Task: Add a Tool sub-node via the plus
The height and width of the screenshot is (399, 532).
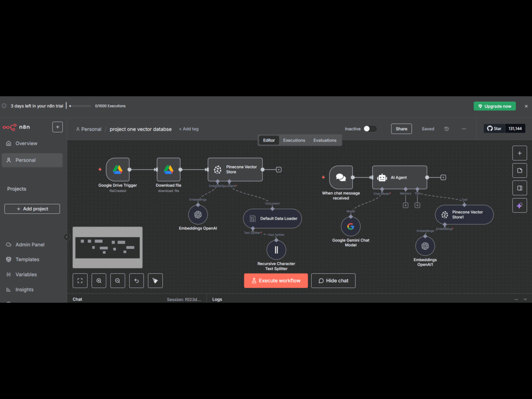Action: click(x=417, y=205)
